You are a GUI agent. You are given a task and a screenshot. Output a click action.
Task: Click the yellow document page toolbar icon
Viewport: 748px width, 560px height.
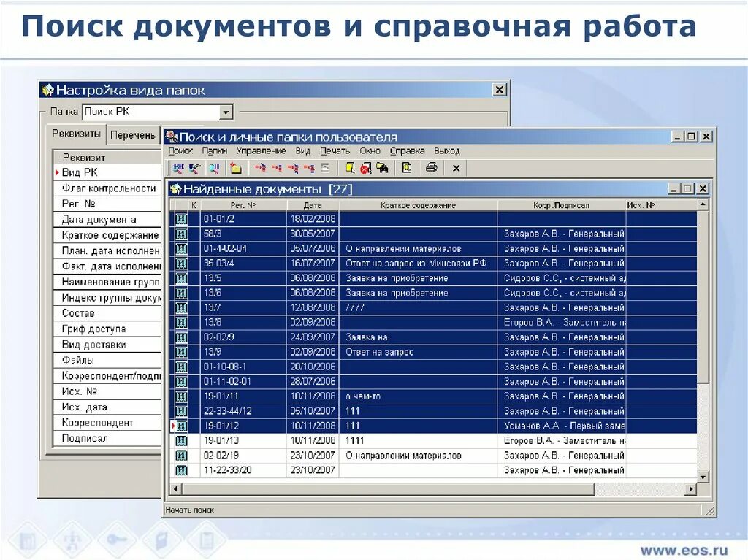tap(407, 167)
